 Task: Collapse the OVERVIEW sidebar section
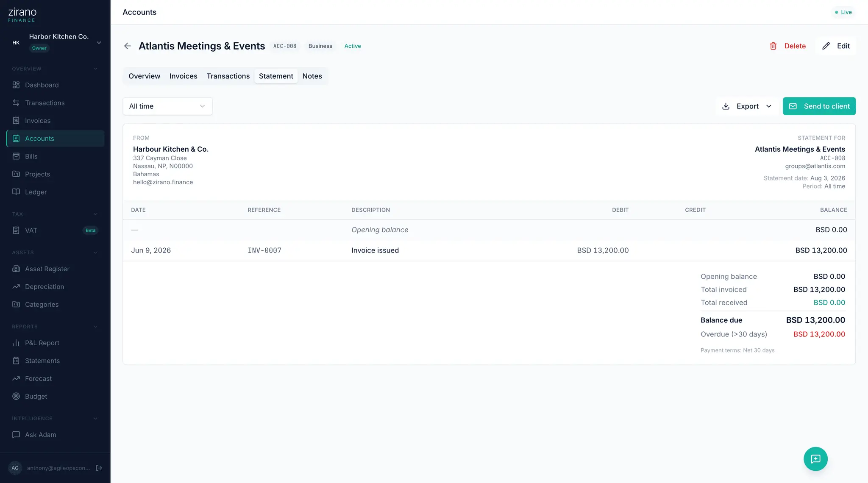(x=95, y=69)
